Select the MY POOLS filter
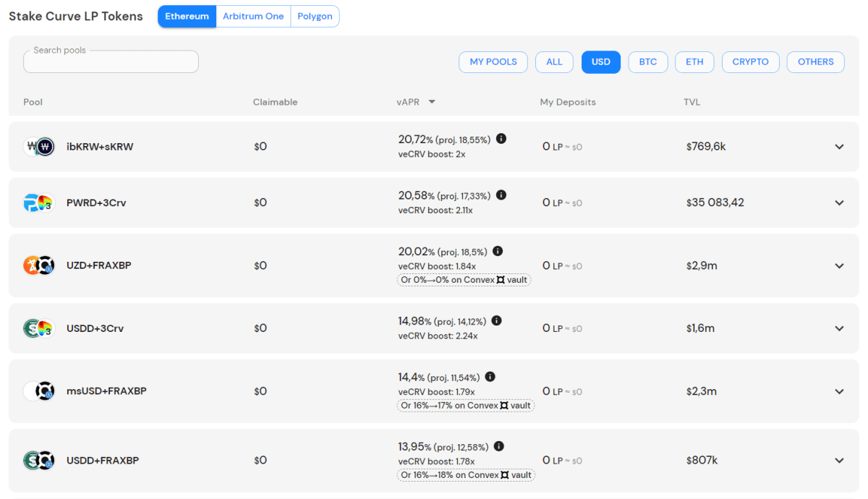This screenshot has width=868, height=499. pos(493,62)
